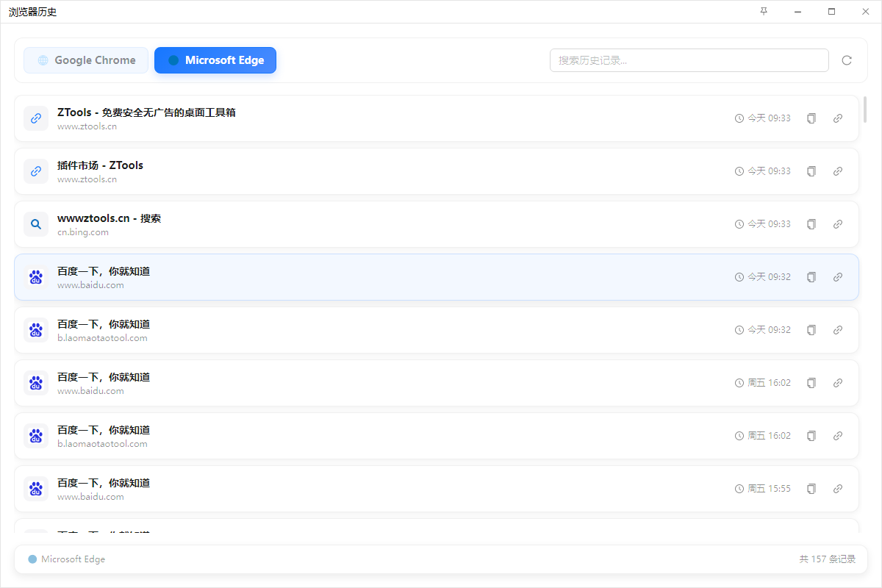Click Baidu favicon of b.laomaotaotool.com 周五 16:02
882x588 pixels.
36,436
